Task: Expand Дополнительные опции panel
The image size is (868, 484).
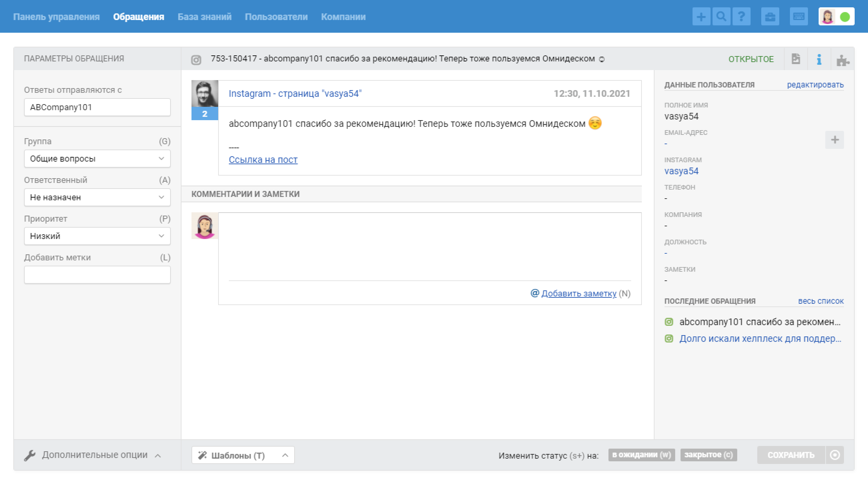Action: click(x=93, y=455)
